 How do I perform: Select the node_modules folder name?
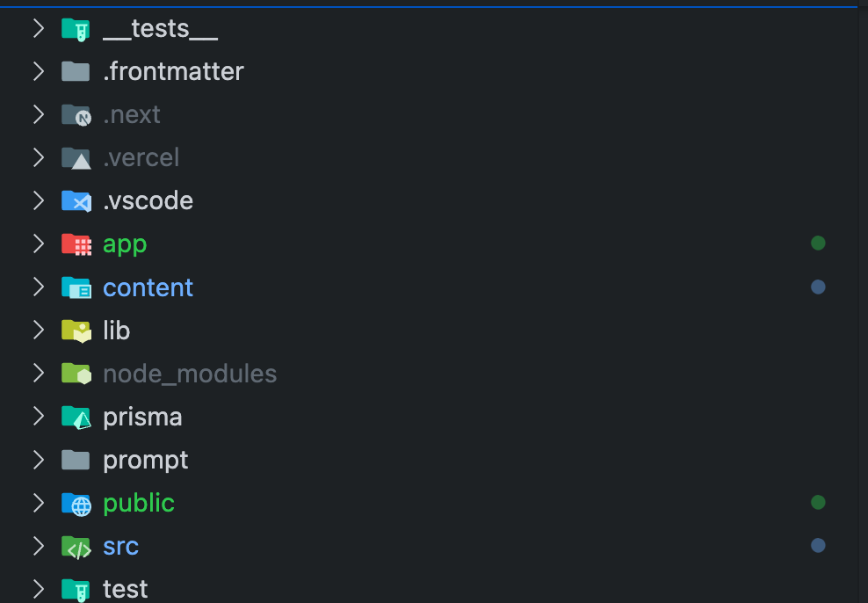pyautogui.click(x=190, y=374)
